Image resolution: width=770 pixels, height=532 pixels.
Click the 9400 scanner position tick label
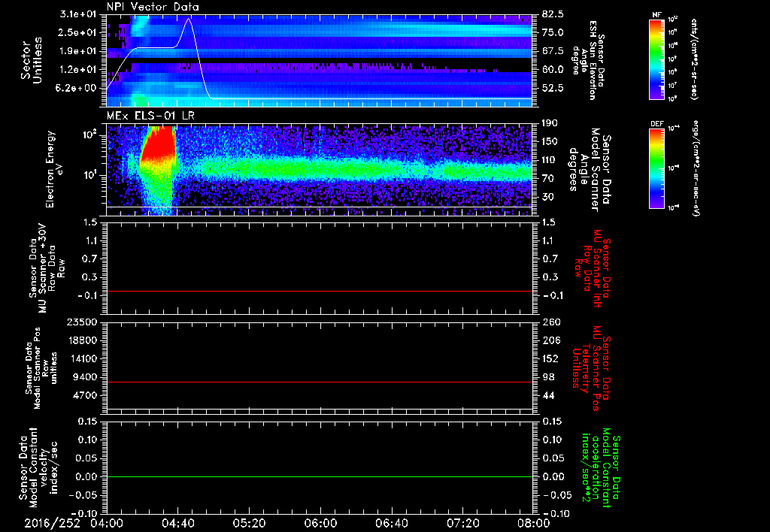coord(86,377)
